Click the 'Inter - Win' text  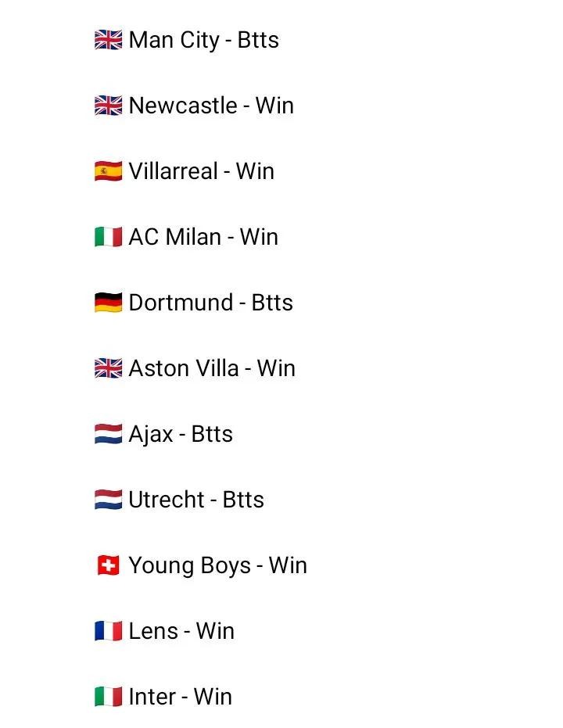point(180,697)
